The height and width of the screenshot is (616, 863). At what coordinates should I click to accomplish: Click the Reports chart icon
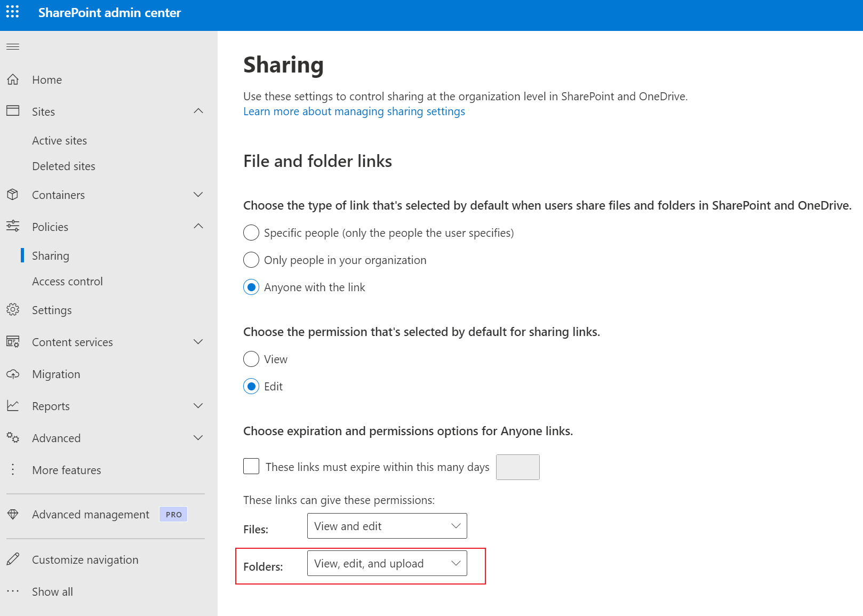tap(13, 406)
